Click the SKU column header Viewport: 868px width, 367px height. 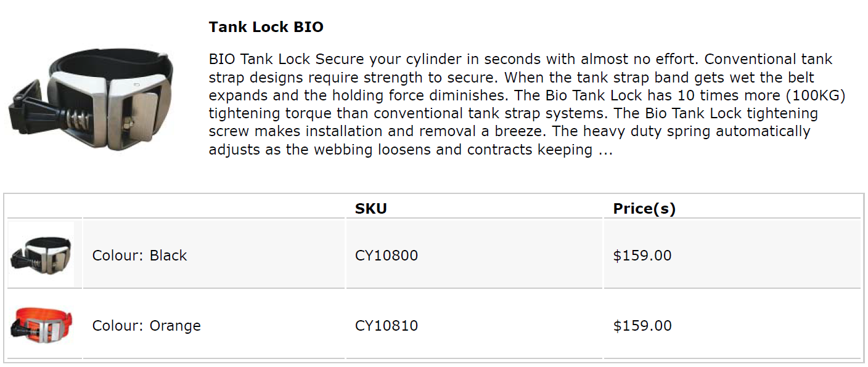click(371, 209)
